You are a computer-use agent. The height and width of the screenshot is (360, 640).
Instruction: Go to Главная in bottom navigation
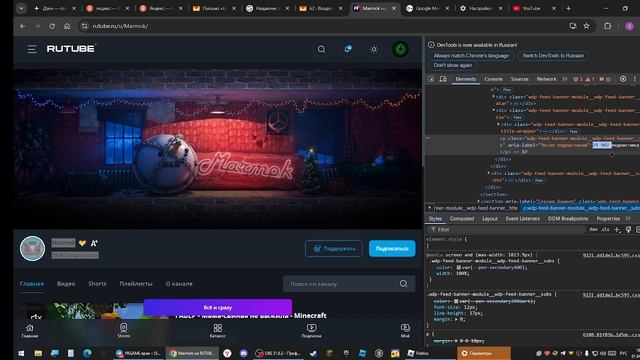[29, 331]
